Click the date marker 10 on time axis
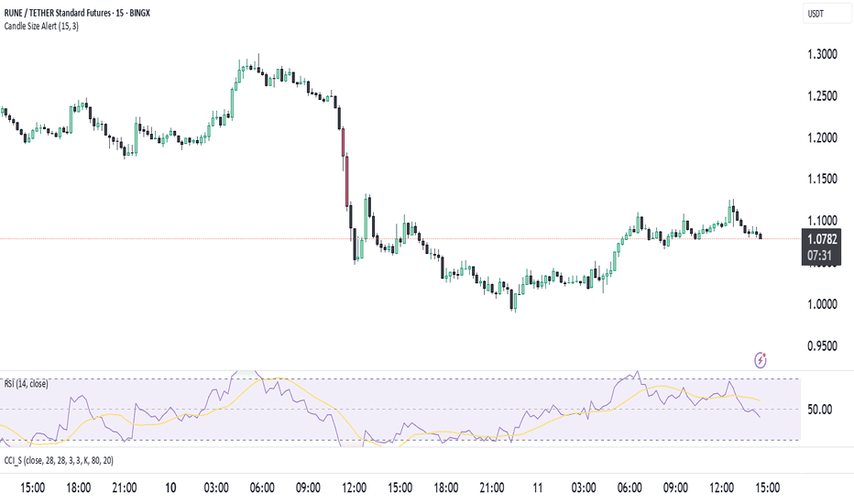 click(x=170, y=488)
